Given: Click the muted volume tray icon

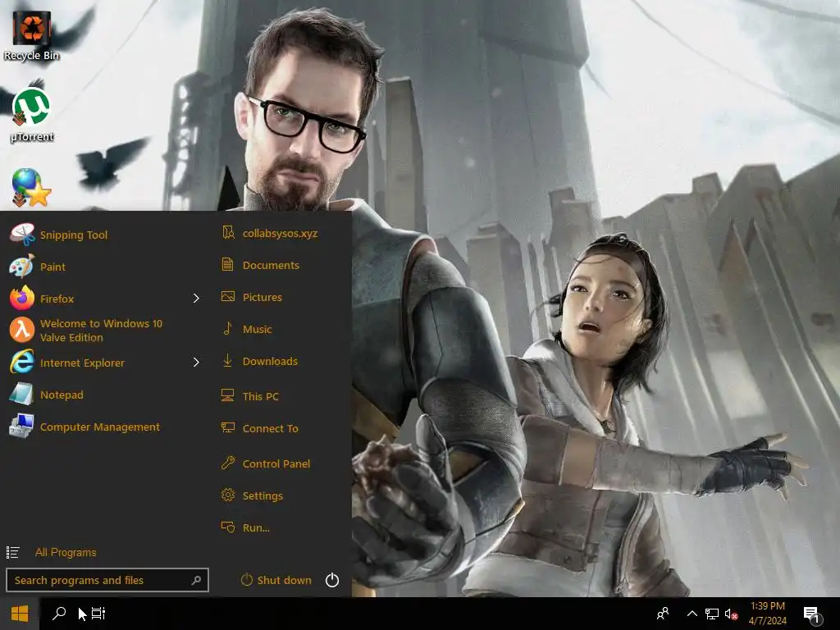Looking at the screenshot, I should [x=731, y=614].
